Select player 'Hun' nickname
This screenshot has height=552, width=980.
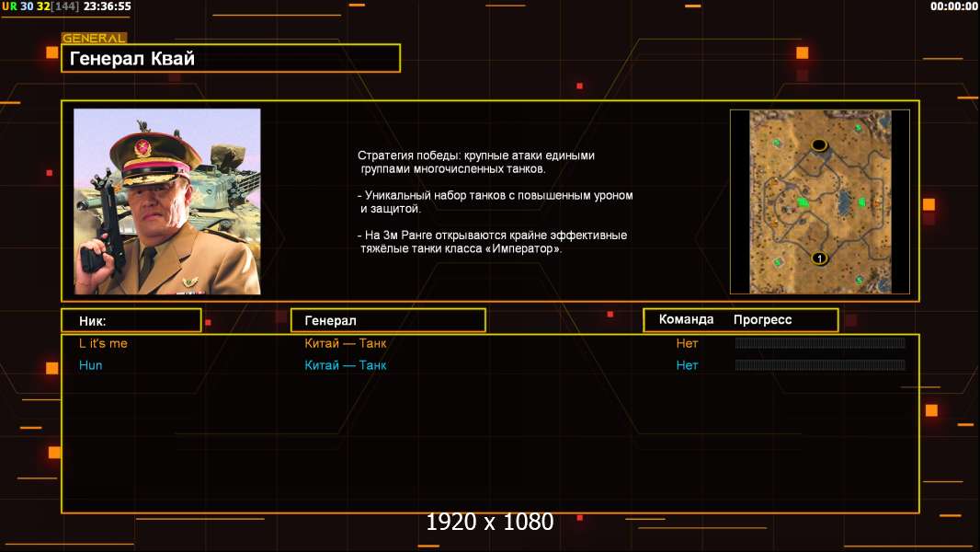[90, 365]
